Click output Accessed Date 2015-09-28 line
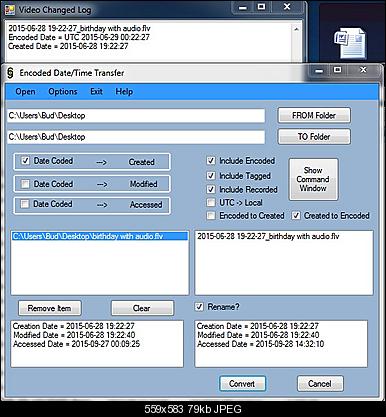The height and width of the screenshot is (417, 386). (x=260, y=344)
